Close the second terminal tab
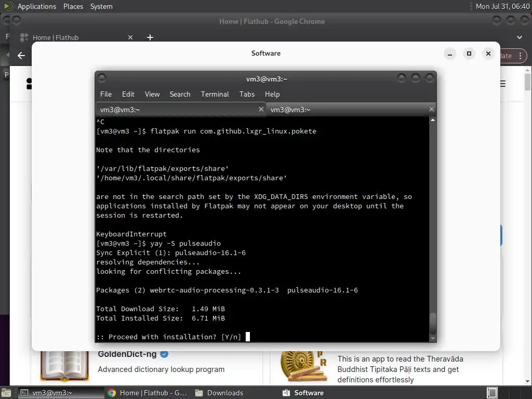Image resolution: width=532 pixels, height=399 pixels. pos(432,109)
